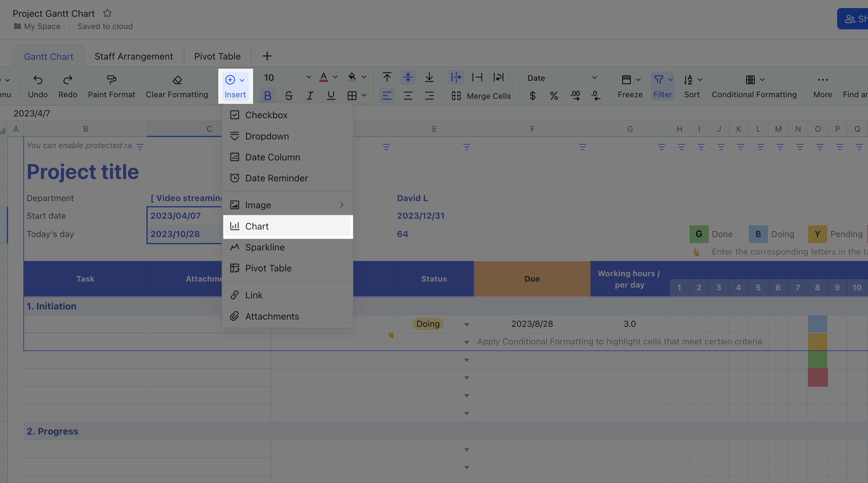
Task: Open the font size dropdown
Action: click(308, 78)
